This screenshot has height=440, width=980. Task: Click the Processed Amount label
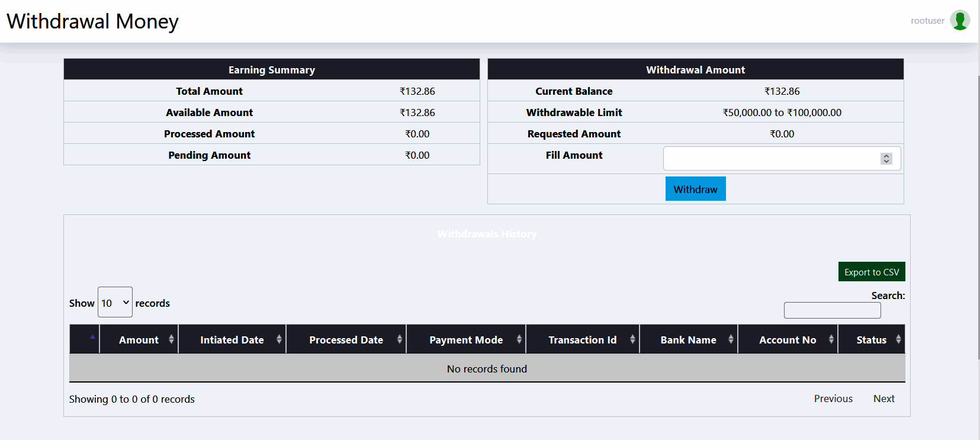point(209,134)
